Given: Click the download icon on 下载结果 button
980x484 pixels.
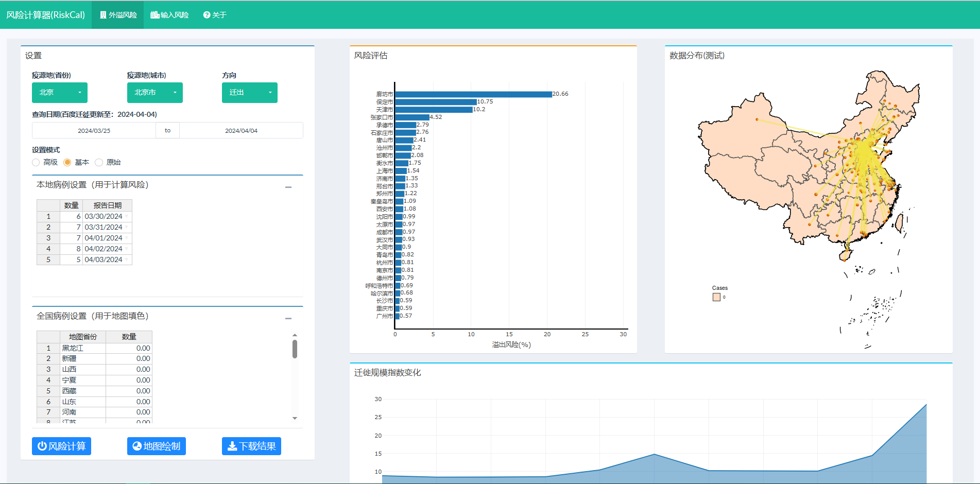Looking at the screenshot, I should click(x=232, y=446).
